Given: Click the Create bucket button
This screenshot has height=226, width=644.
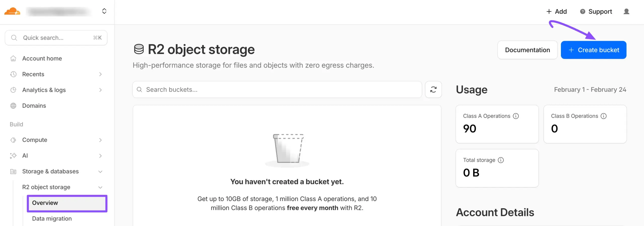Looking at the screenshot, I should (x=593, y=50).
